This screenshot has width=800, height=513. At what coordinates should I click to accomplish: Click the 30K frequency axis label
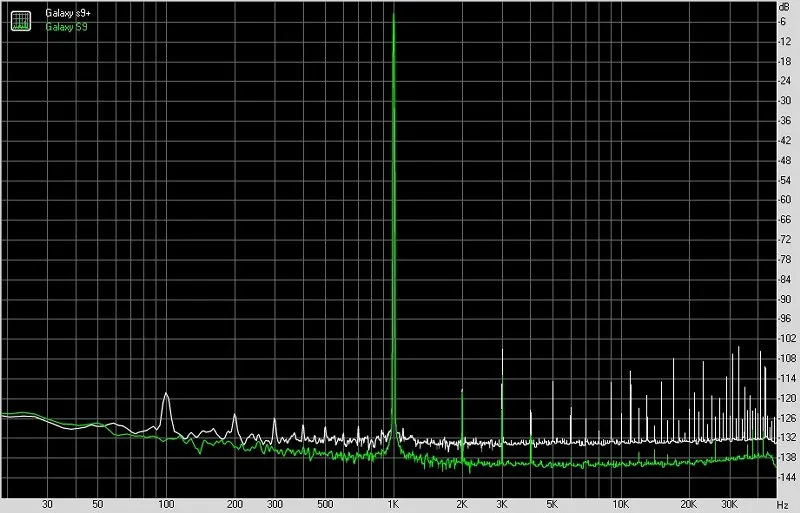(x=729, y=504)
